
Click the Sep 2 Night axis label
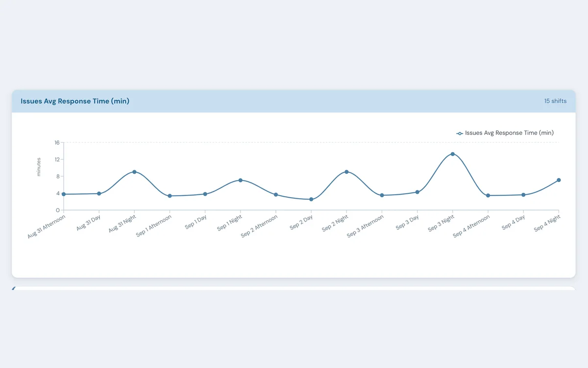336,223
